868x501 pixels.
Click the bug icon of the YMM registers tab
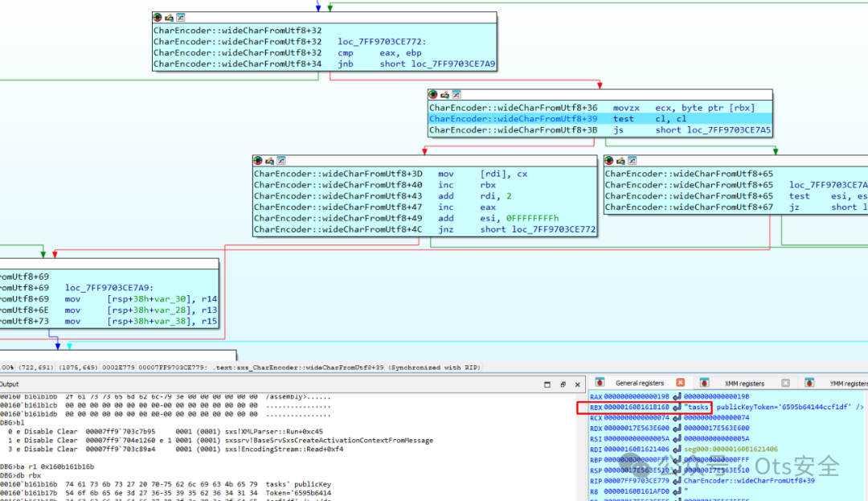pyautogui.click(x=809, y=383)
